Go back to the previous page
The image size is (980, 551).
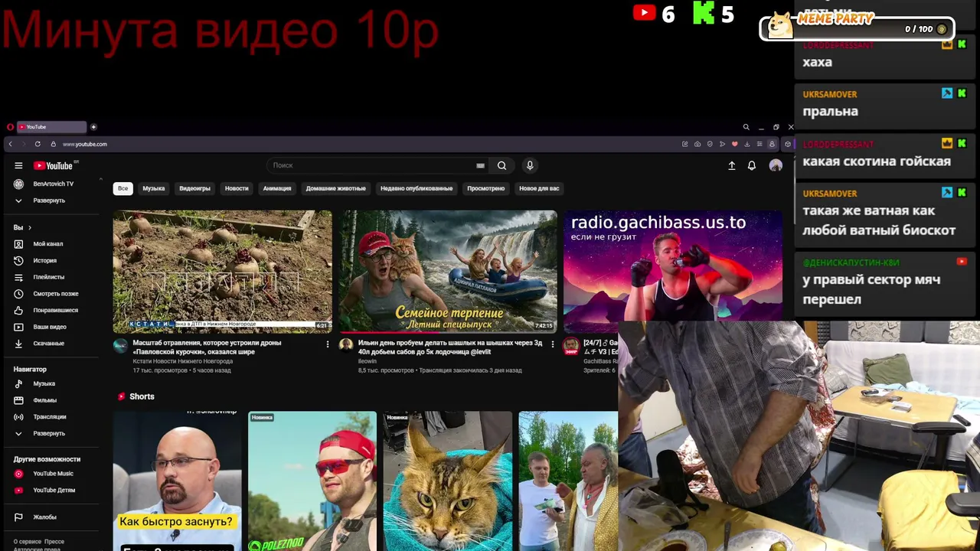[x=10, y=144]
